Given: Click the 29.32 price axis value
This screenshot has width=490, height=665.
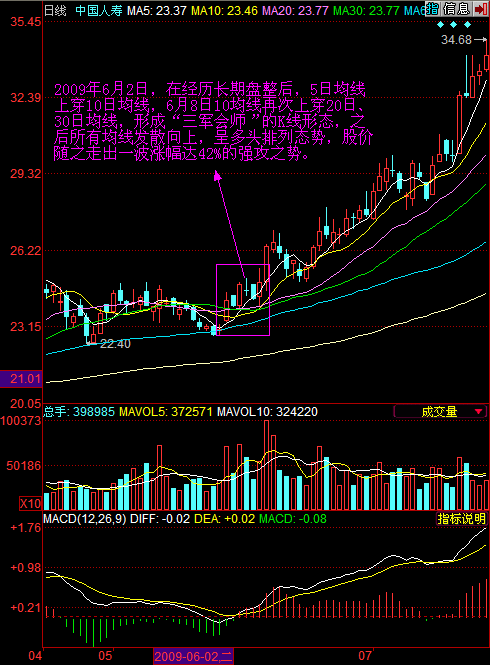Looking at the screenshot, I should (x=26, y=173).
